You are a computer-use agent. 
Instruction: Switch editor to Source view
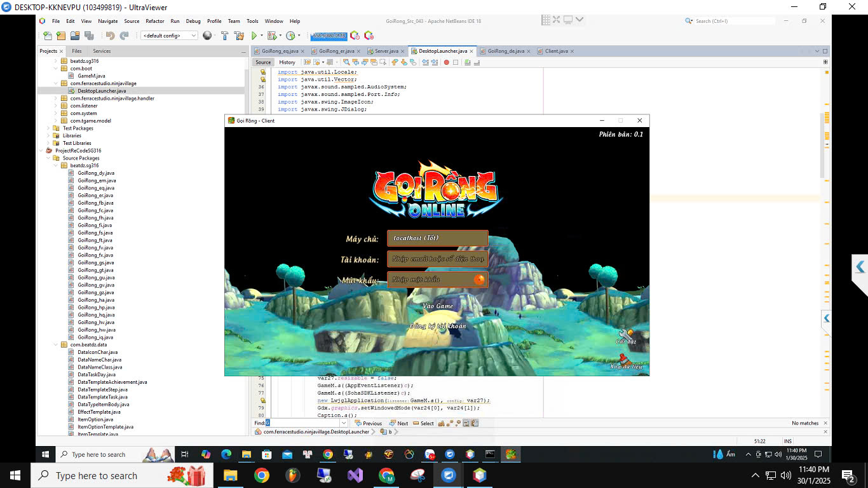pos(263,62)
